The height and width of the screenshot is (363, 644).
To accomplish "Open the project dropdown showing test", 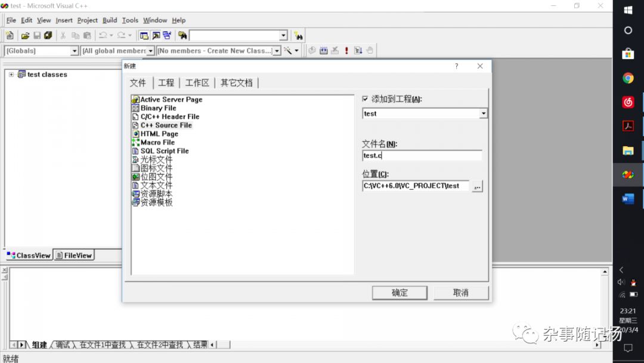I will click(x=483, y=113).
